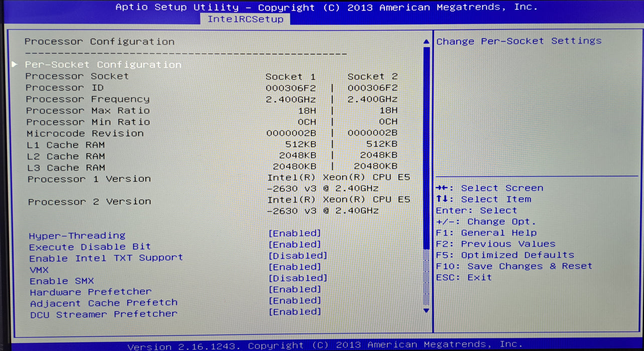
Task: Click the Change Per-Socket Settings help text
Action: [x=519, y=41]
